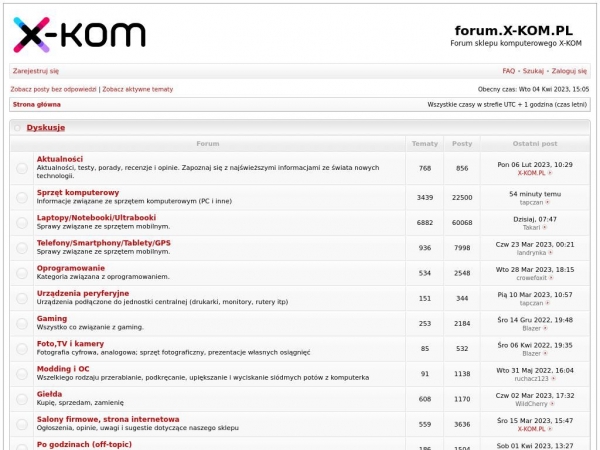Open Po godzinach (off-topic) forum
This screenshot has height=450, width=600.
click(84, 445)
